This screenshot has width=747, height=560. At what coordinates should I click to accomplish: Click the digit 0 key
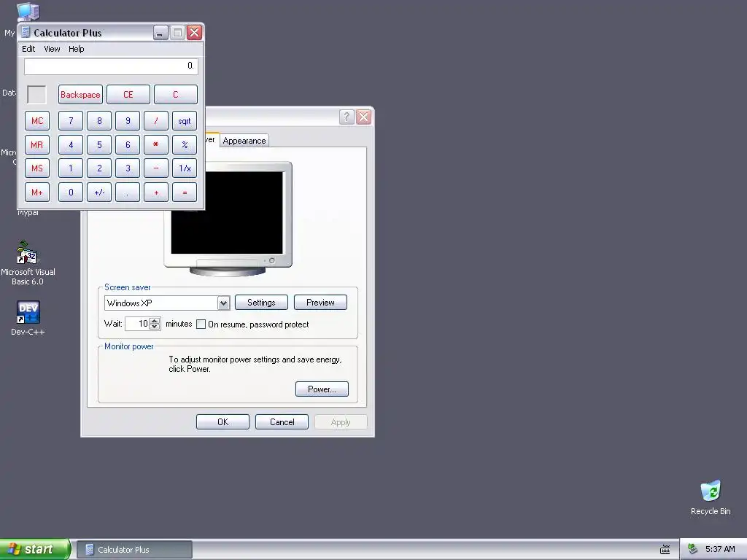pyautogui.click(x=71, y=192)
